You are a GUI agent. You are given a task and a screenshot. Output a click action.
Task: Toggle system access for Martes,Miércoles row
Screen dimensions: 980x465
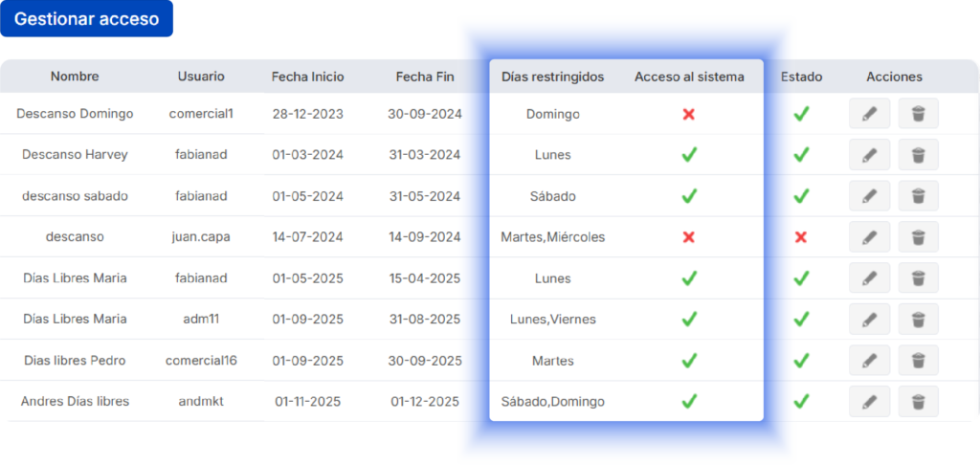click(x=688, y=237)
